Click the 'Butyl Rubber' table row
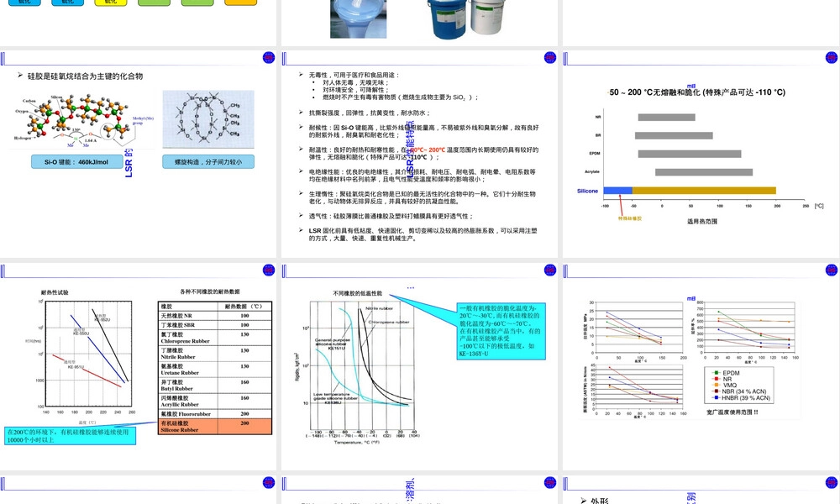This screenshot has width=840, height=504. 215,385
